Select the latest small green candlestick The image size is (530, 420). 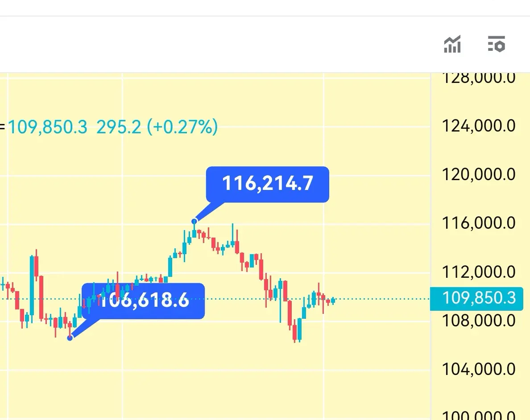point(333,301)
